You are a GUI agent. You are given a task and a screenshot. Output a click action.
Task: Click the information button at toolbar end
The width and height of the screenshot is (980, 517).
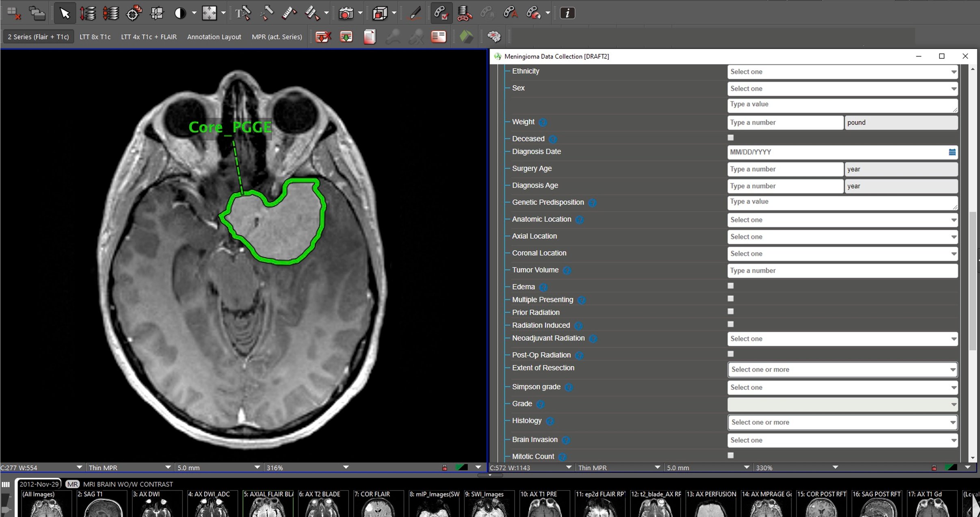pyautogui.click(x=567, y=13)
